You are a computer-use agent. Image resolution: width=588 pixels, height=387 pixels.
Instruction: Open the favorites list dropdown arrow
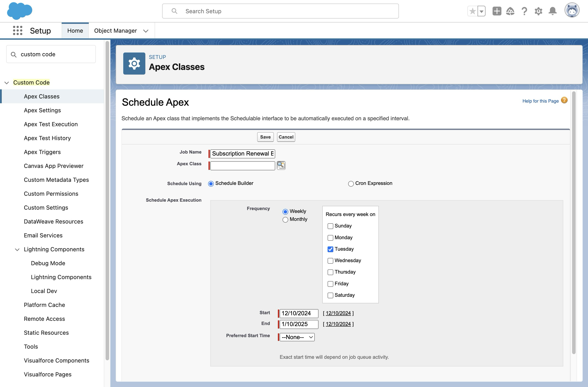(x=481, y=11)
